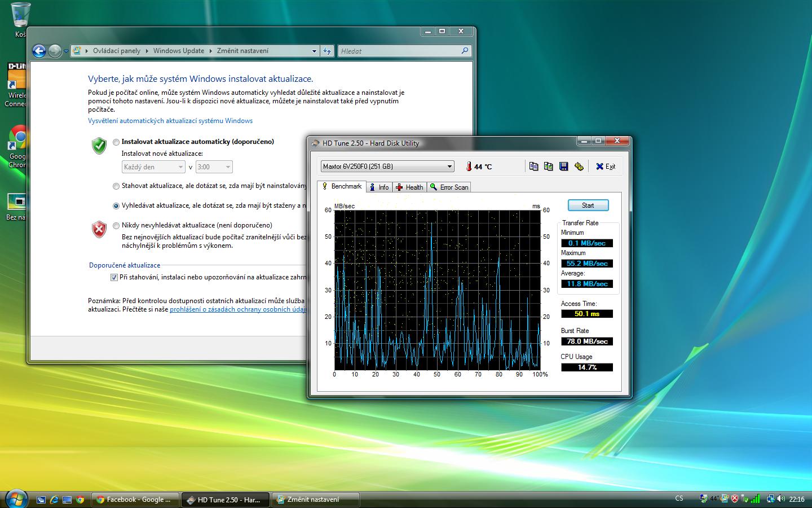The height and width of the screenshot is (508, 812).
Task: Select Vyhledávat aktualizace radio option
Action: click(116, 205)
